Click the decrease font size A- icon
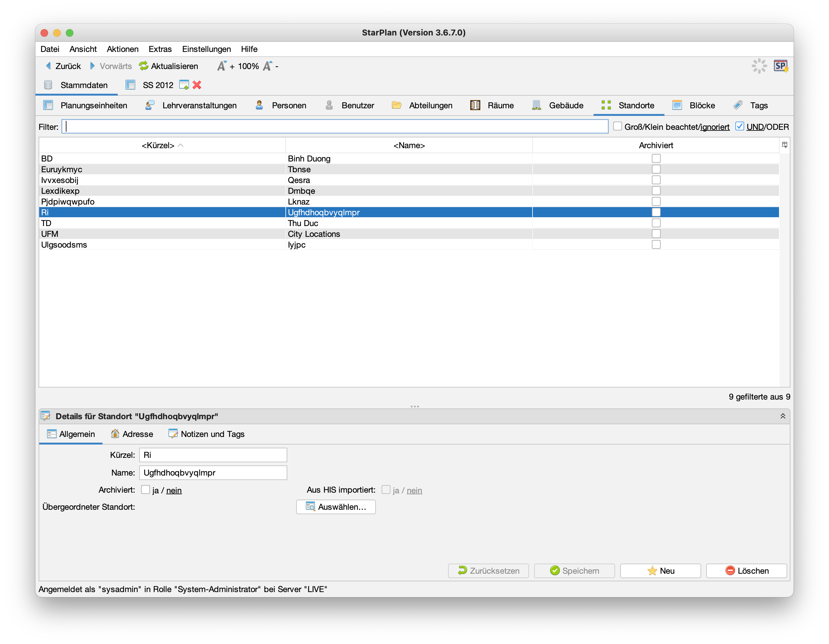 [x=268, y=66]
